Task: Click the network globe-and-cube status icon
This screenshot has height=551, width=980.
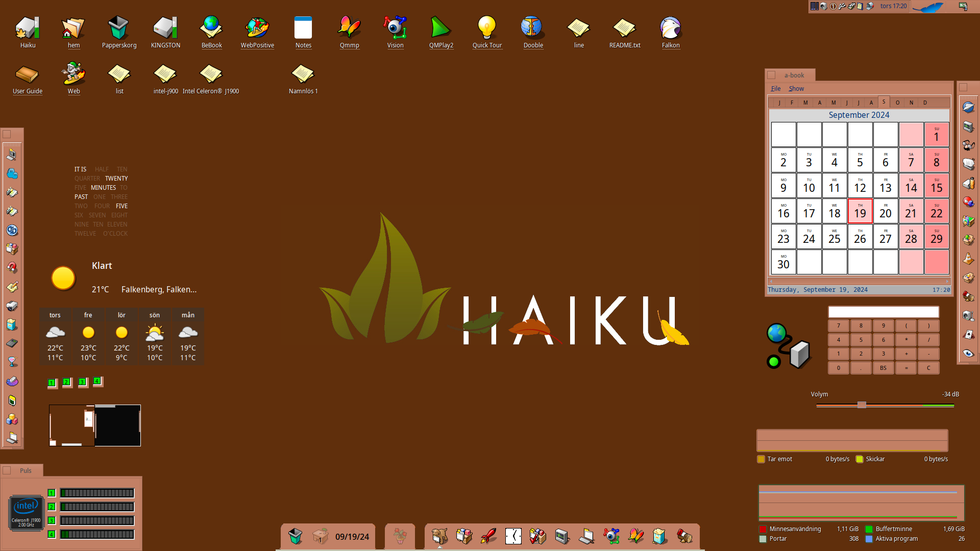Action: pos(788,346)
